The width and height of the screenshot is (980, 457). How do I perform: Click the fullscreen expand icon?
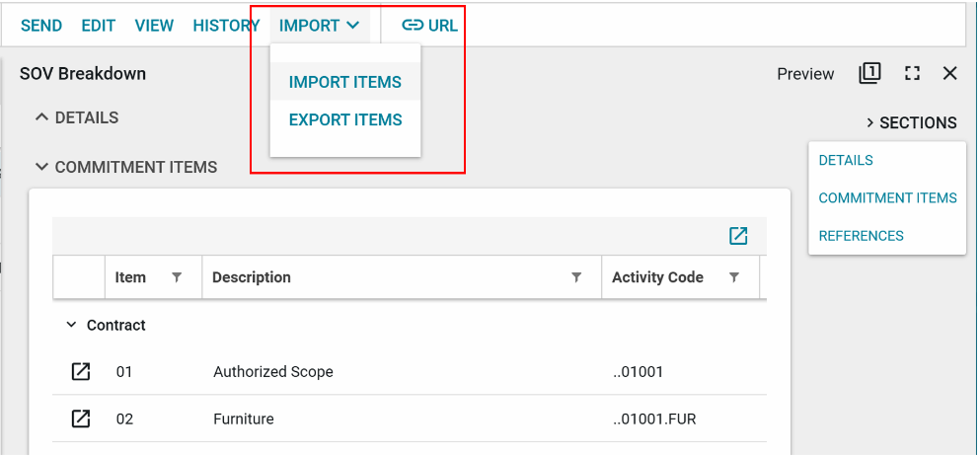912,74
